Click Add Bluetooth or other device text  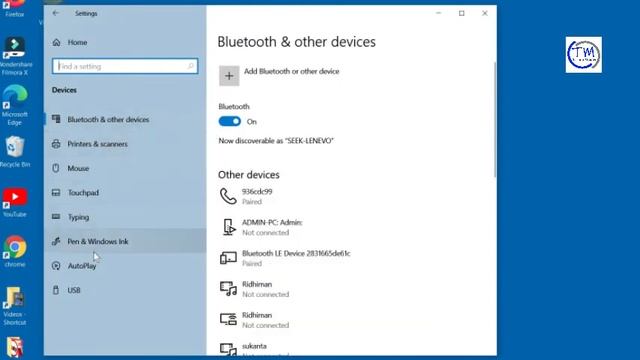(291, 71)
